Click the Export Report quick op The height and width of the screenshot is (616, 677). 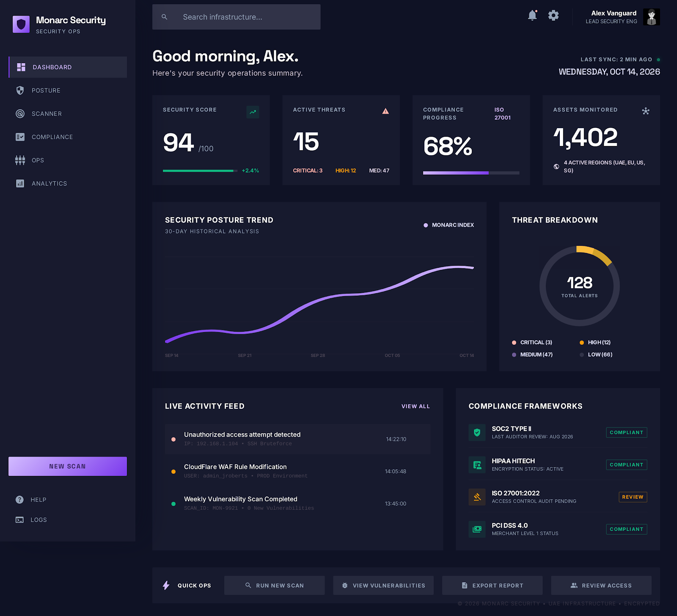[492, 586]
